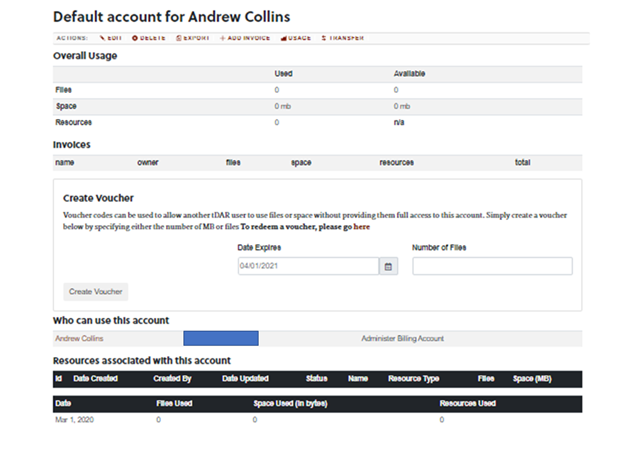The height and width of the screenshot is (455, 624).
Task: Click the 'Id' column header
Action: pos(58,379)
